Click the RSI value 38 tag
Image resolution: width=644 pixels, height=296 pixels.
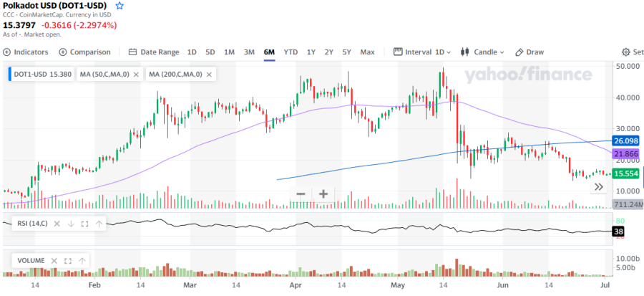click(619, 231)
